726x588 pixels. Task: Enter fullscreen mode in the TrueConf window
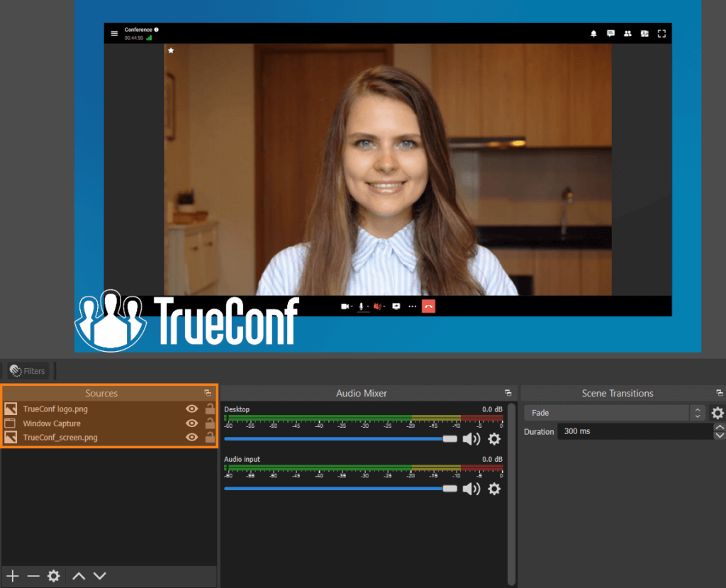point(661,33)
